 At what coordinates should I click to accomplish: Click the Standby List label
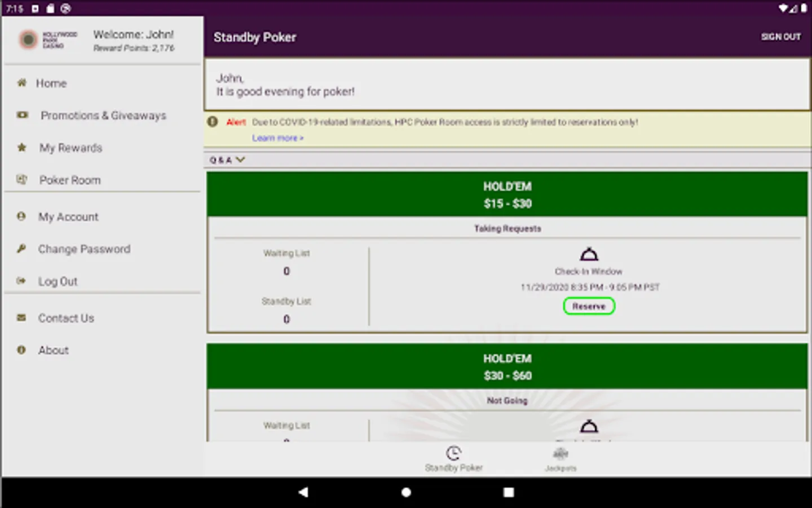click(286, 301)
